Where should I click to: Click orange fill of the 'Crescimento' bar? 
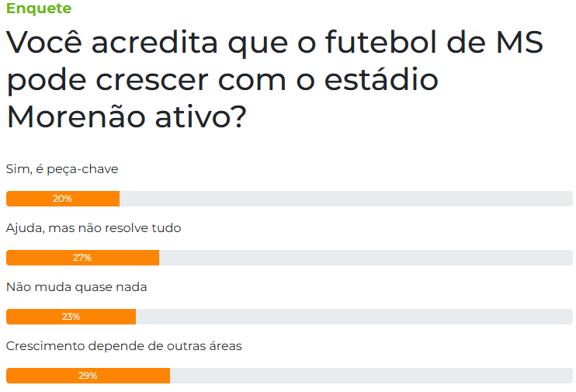click(43, 376)
